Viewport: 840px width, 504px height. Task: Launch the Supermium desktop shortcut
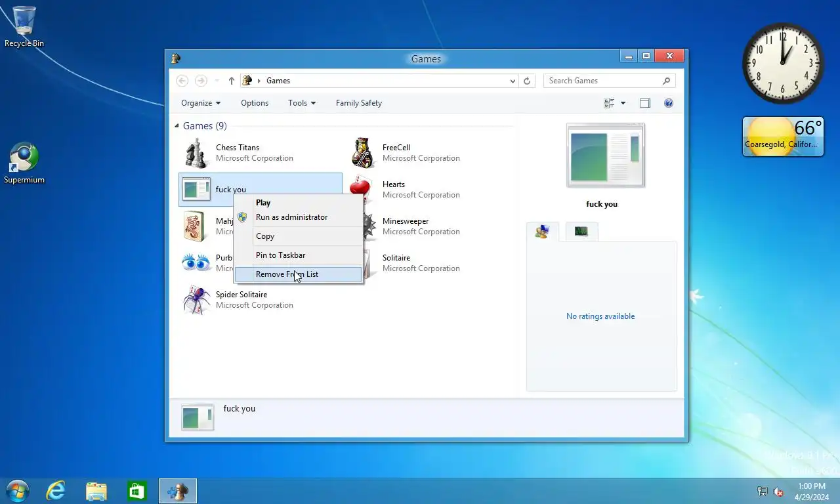[24, 163]
